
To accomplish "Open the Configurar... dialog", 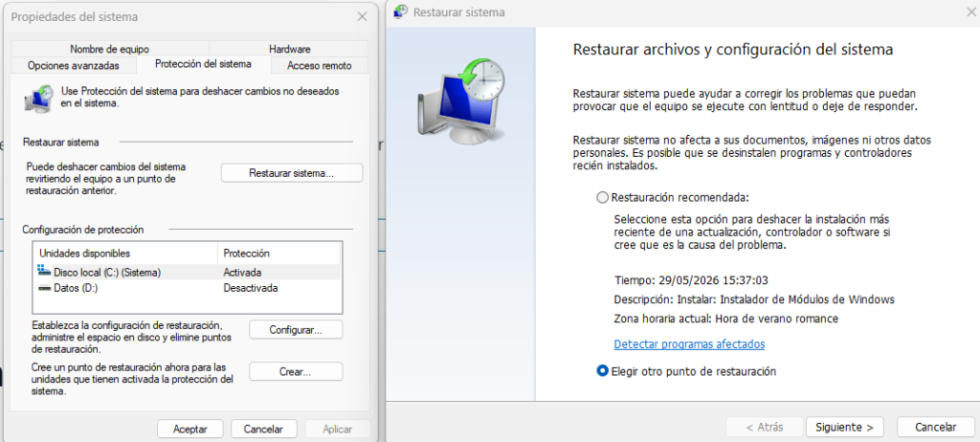I will [296, 329].
